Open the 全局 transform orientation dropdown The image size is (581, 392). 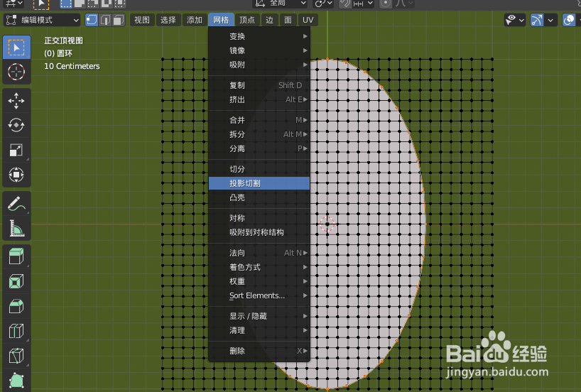281,4
